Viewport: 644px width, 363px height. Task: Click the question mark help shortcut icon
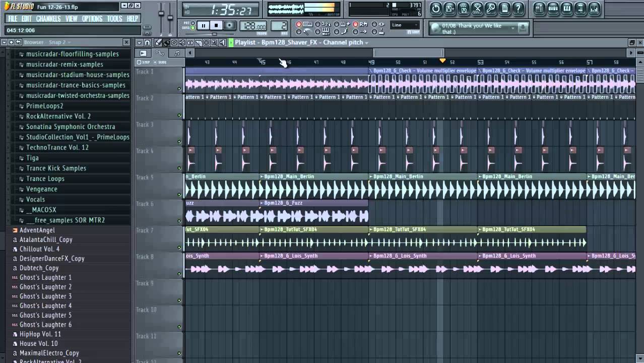pyautogui.click(x=518, y=9)
